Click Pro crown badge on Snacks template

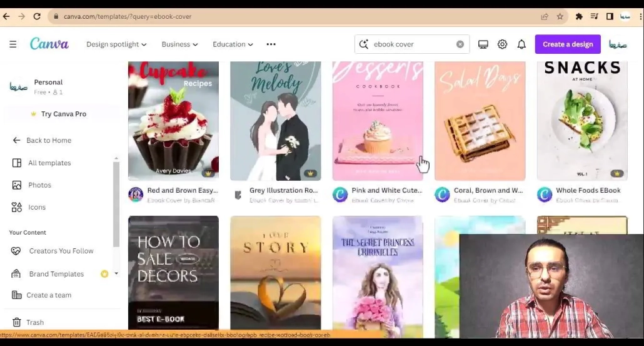[x=617, y=173]
